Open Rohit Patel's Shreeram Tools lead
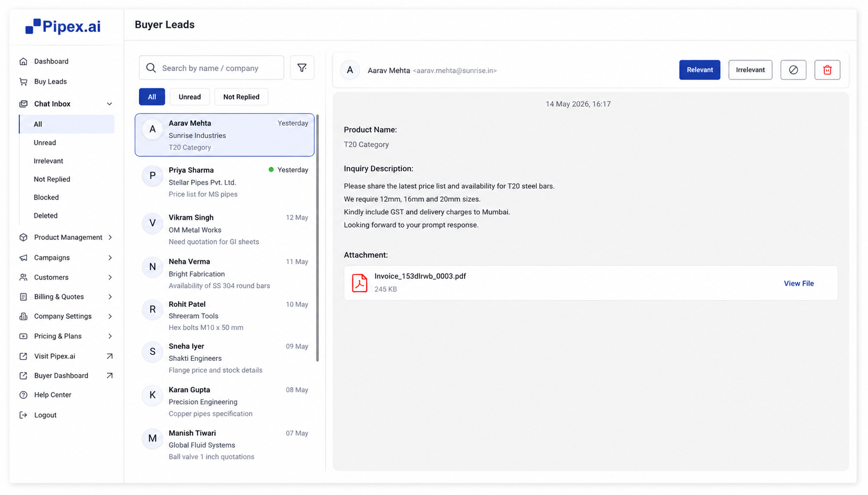 coord(225,316)
